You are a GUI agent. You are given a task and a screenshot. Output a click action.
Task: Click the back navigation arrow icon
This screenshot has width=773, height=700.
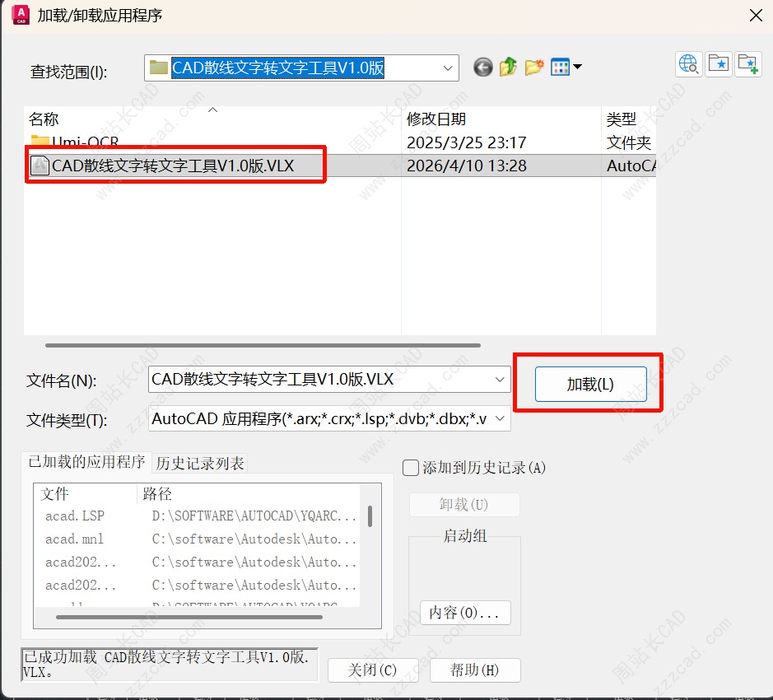(x=483, y=68)
